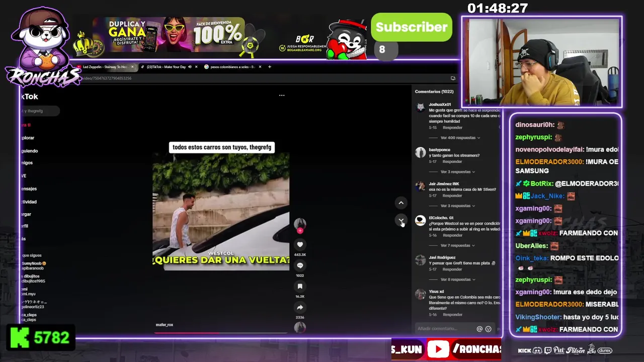The width and height of the screenshot is (644, 362).
Task: Insert a mention using the @ icon
Action: 479,329
